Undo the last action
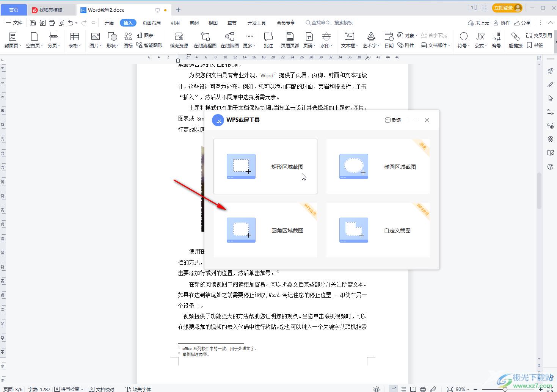This screenshot has width=557, height=392. click(71, 23)
